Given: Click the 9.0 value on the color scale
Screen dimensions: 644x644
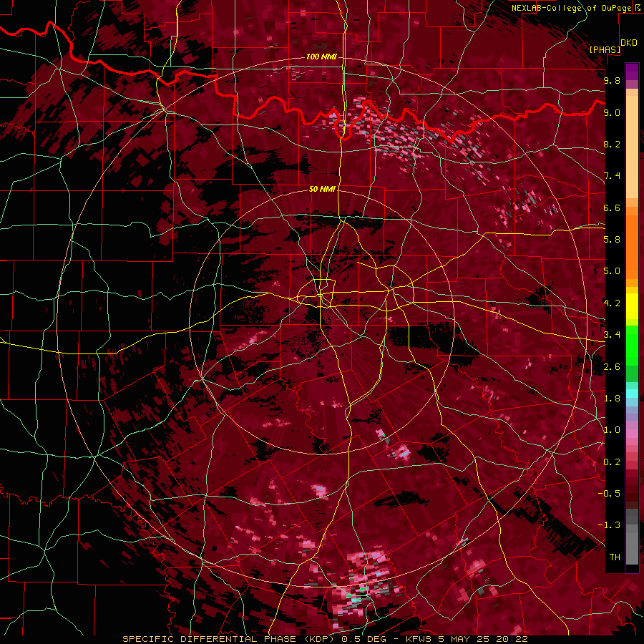Looking at the screenshot, I should (612, 112).
